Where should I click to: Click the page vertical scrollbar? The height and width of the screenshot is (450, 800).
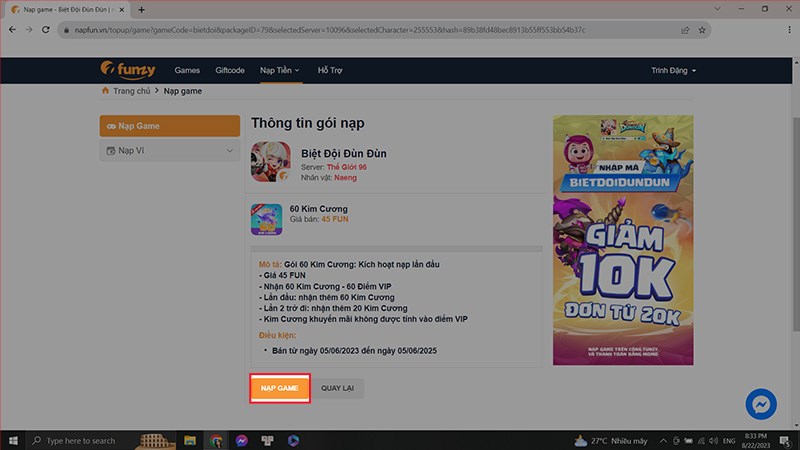(796, 224)
